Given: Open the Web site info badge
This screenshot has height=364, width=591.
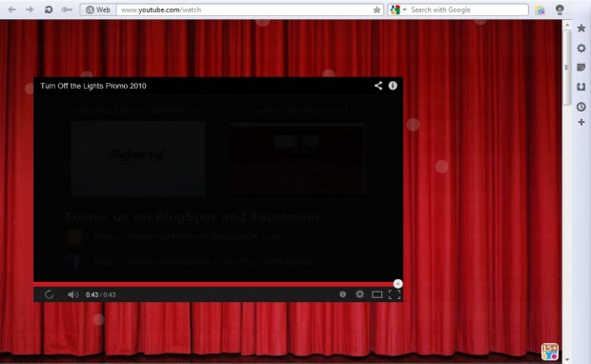Looking at the screenshot, I should click(x=98, y=10).
